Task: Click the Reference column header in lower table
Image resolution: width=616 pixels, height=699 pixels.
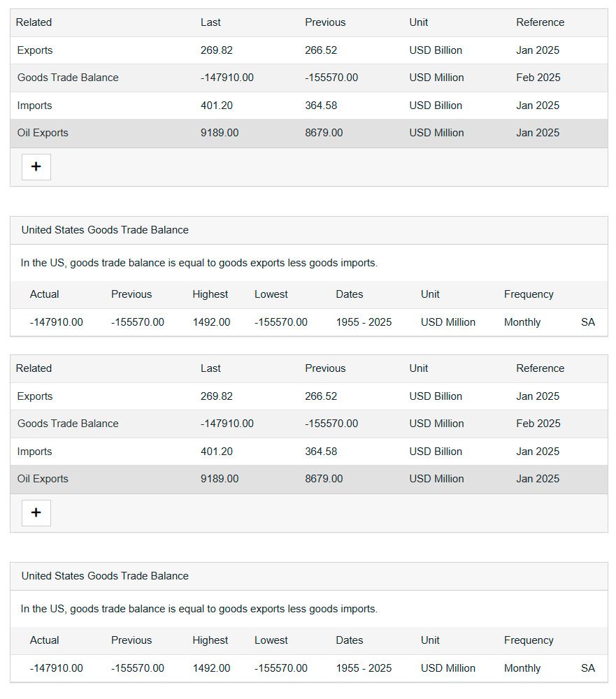Action: pos(540,368)
